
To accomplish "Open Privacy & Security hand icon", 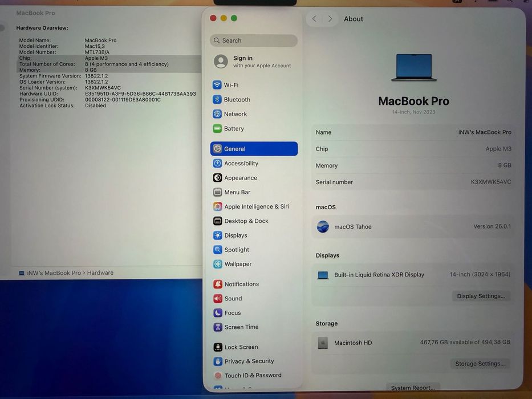I will (218, 361).
